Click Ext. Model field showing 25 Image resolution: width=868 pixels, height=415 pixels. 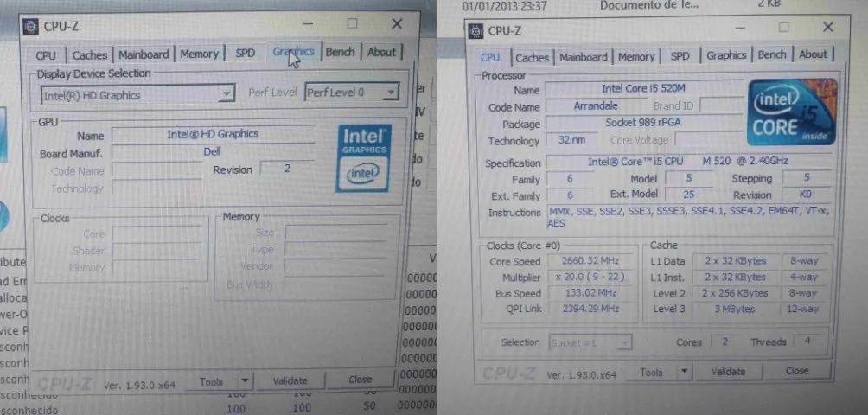click(689, 195)
